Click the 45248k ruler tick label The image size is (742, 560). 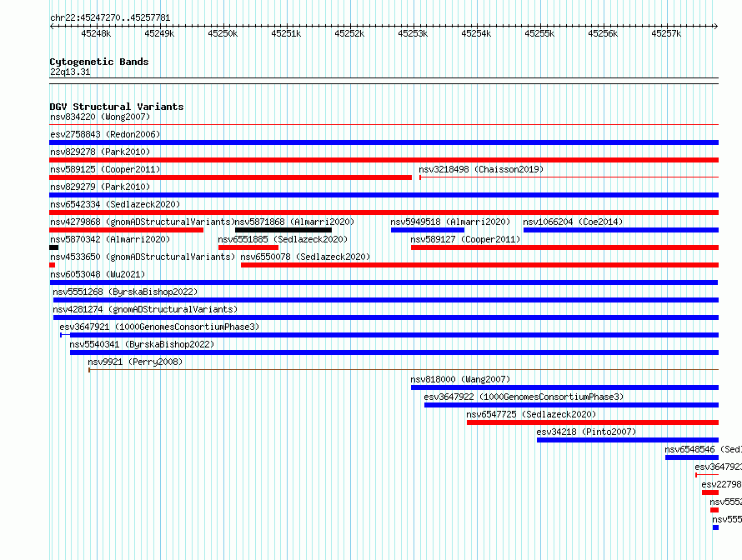(96, 33)
